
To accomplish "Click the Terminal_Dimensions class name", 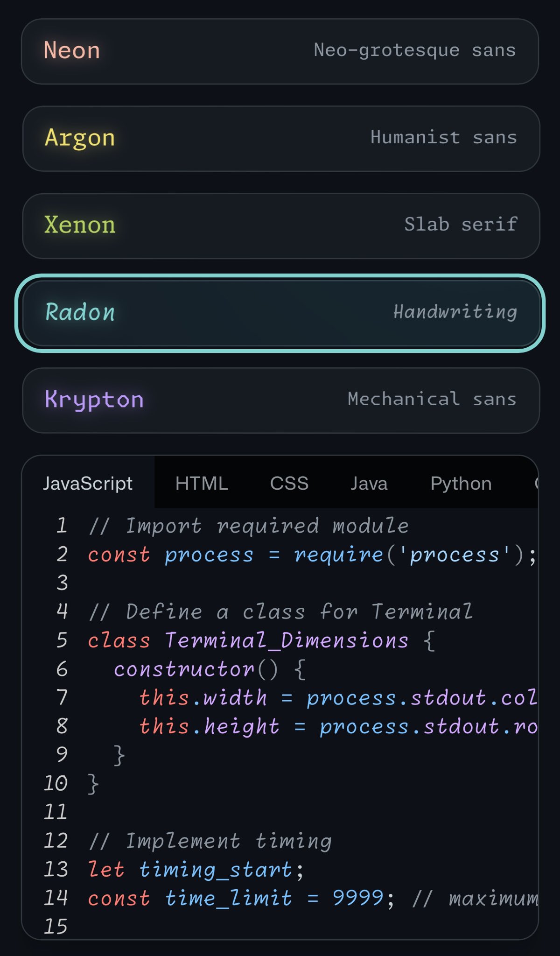I will [287, 640].
